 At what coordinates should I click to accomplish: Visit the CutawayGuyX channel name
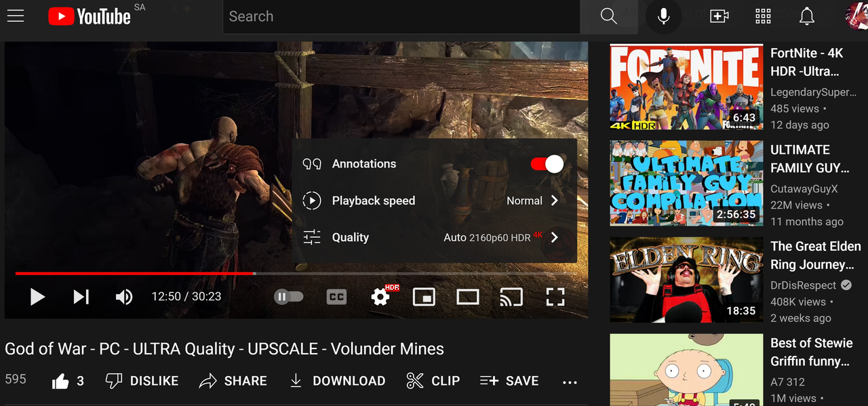[804, 189]
